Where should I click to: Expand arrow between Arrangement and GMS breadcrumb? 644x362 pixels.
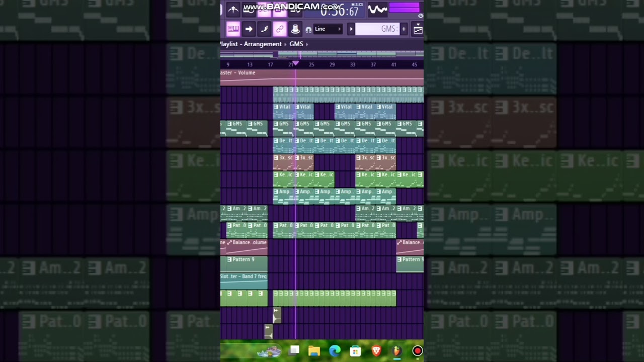285,44
